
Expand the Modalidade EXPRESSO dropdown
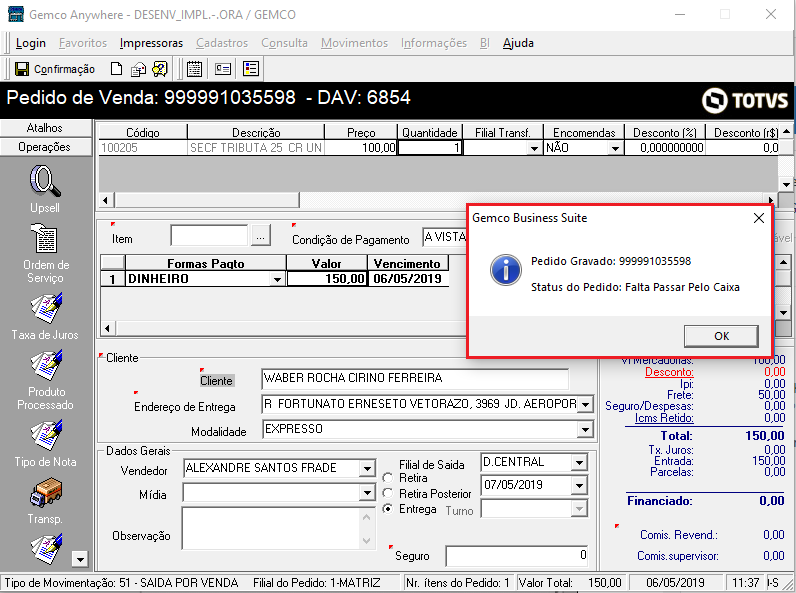tap(585, 430)
